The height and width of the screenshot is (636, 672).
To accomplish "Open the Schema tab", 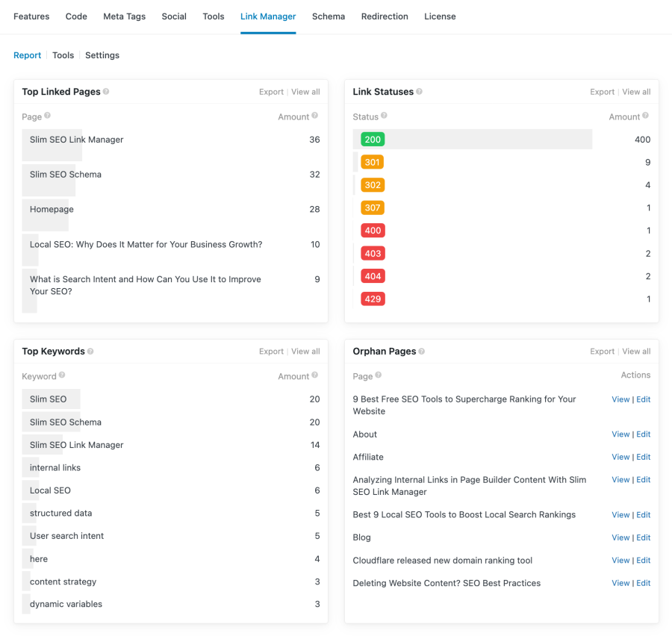I will (329, 16).
